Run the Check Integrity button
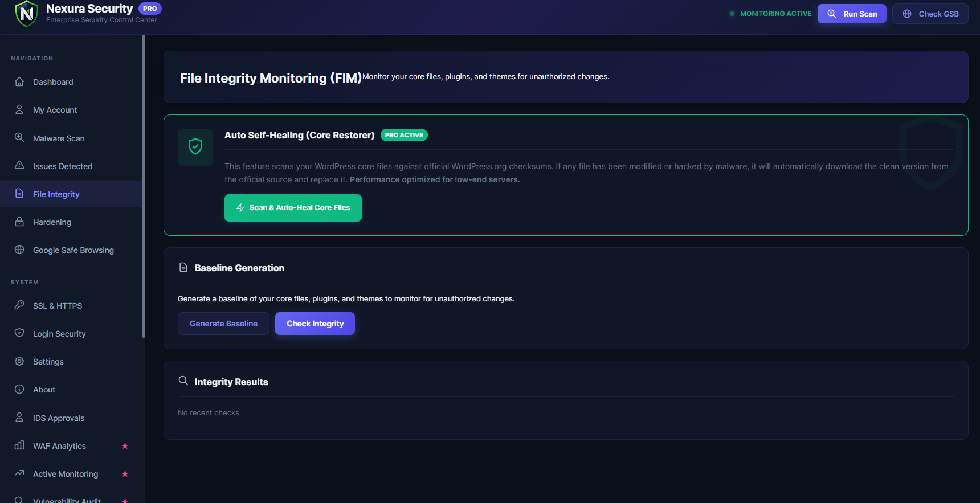 (x=315, y=324)
